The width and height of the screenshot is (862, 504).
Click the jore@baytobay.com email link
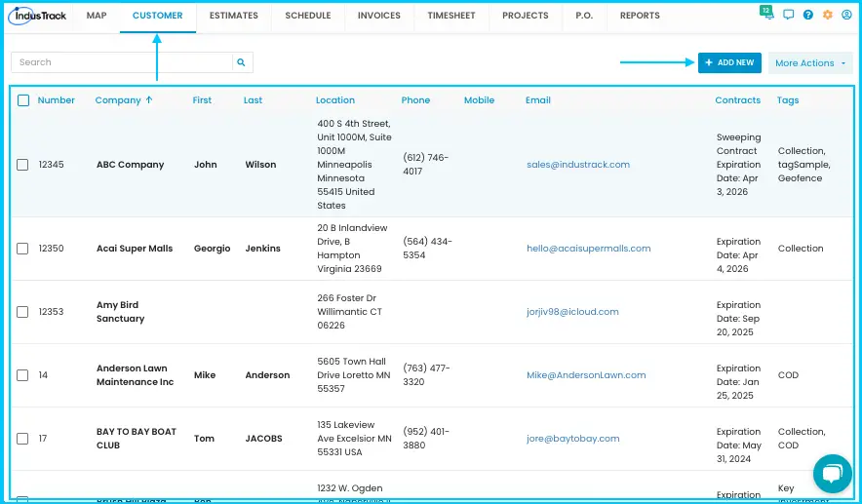(572, 439)
